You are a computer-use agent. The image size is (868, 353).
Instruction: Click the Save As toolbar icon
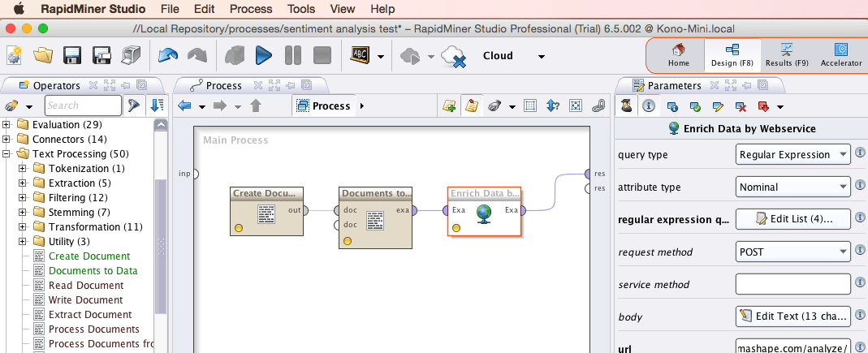102,55
